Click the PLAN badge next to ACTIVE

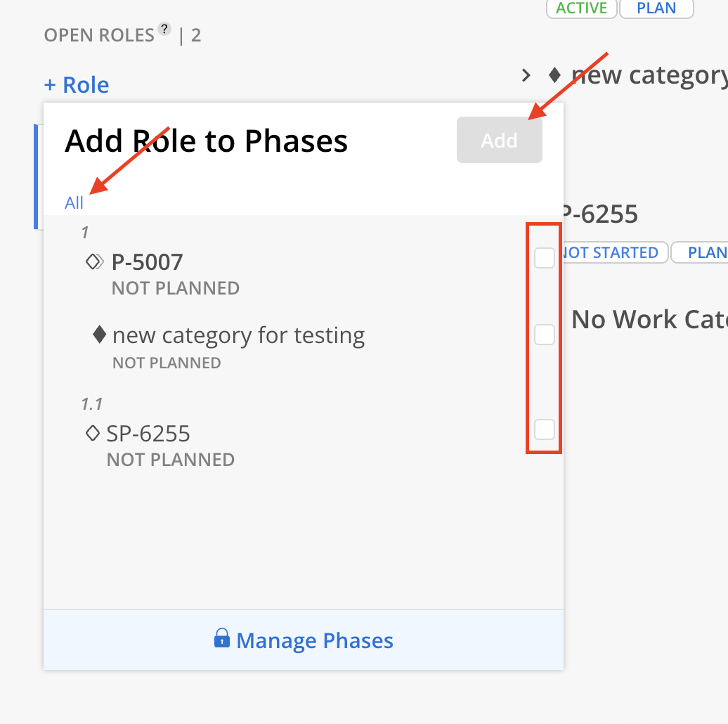[656, 8]
